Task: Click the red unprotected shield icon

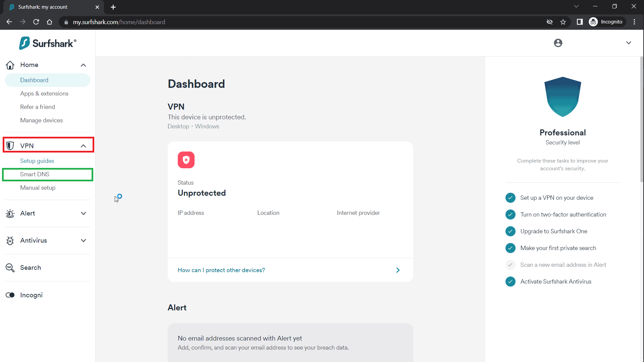Action: tap(186, 160)
